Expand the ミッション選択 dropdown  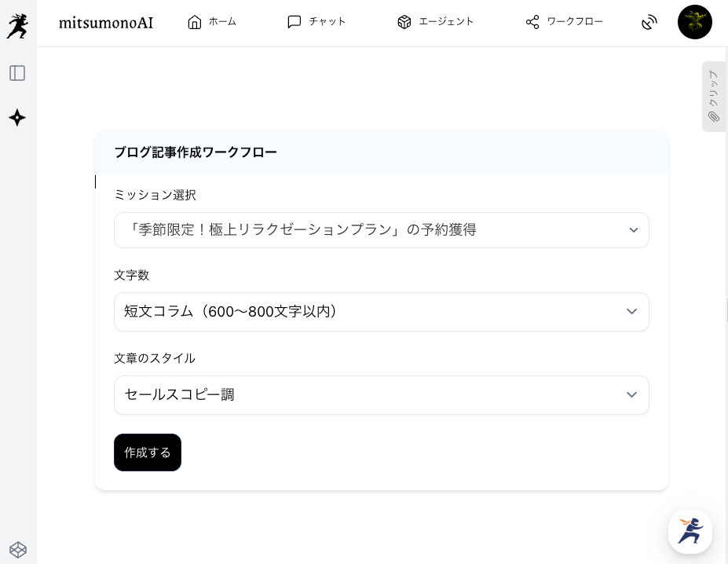coord(382,230)
